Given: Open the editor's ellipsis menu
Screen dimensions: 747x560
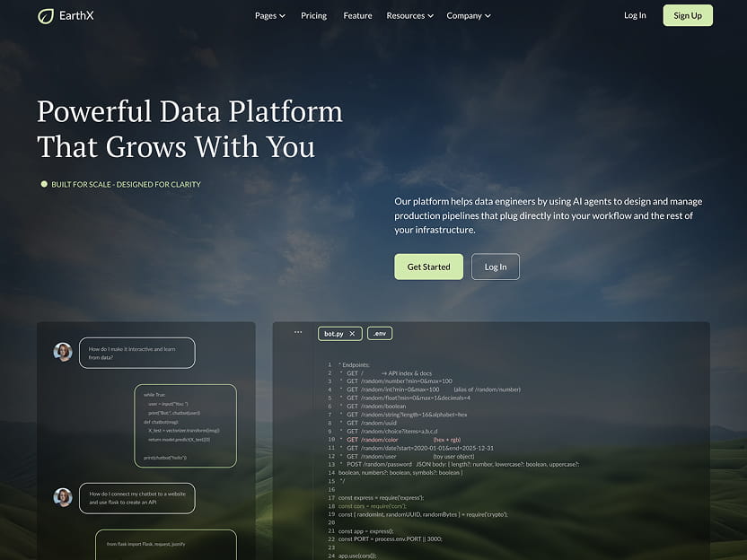Looking at the screenshot, I should click(297, 332).
